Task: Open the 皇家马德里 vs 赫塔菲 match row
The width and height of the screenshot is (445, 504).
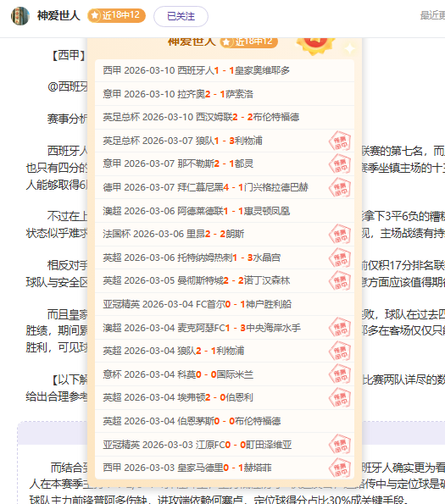Action: 225,468
